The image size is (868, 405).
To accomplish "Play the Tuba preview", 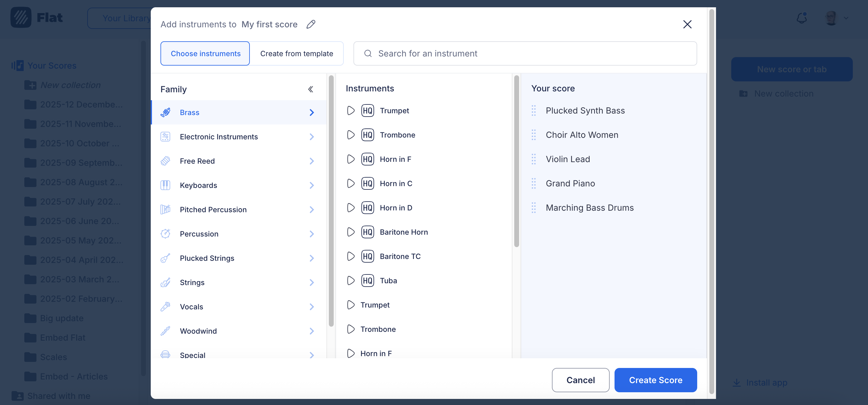I will tap(350, 281).
